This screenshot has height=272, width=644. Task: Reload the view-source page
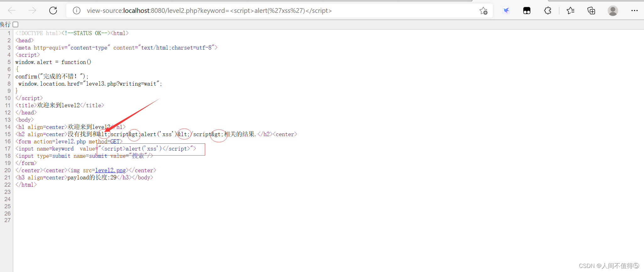coord(53,11)
